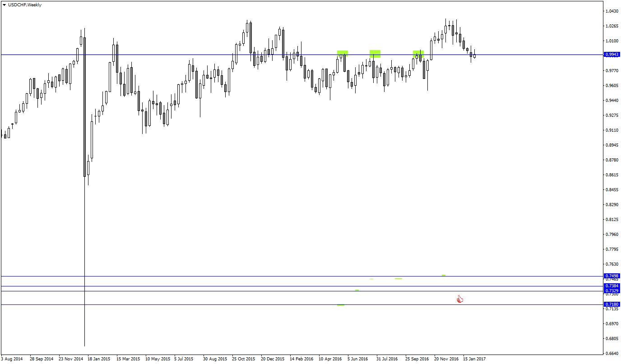Click the 0.8455 price axis label

612,189
